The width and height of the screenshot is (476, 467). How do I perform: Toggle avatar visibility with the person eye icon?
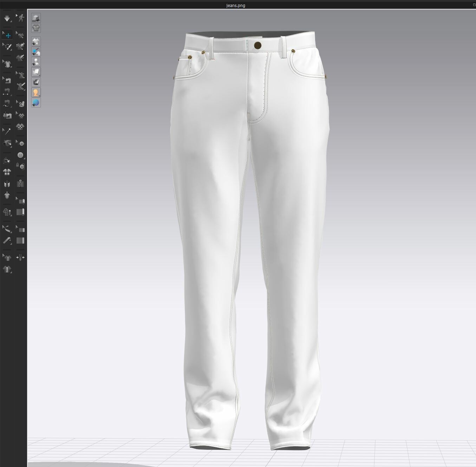point(36,61)
